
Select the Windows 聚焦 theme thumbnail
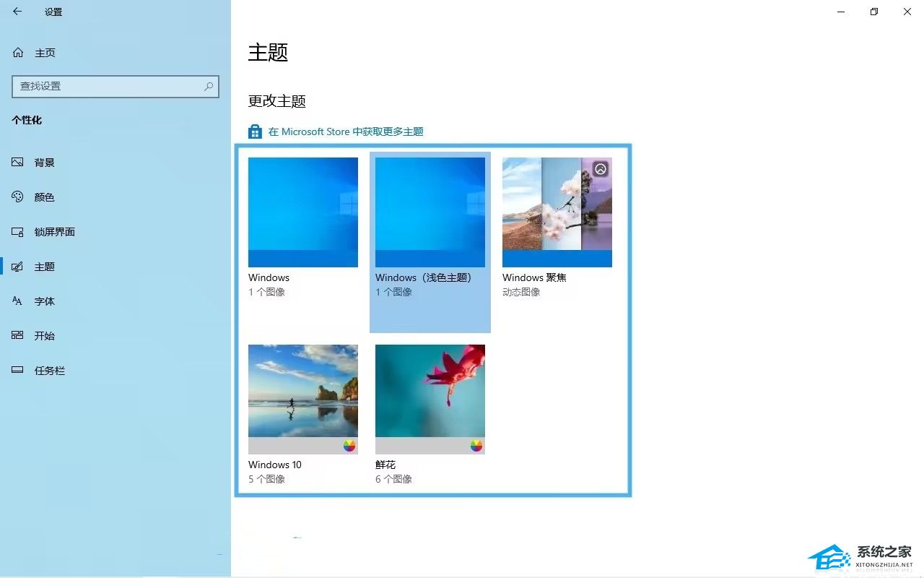pos(557,212)
